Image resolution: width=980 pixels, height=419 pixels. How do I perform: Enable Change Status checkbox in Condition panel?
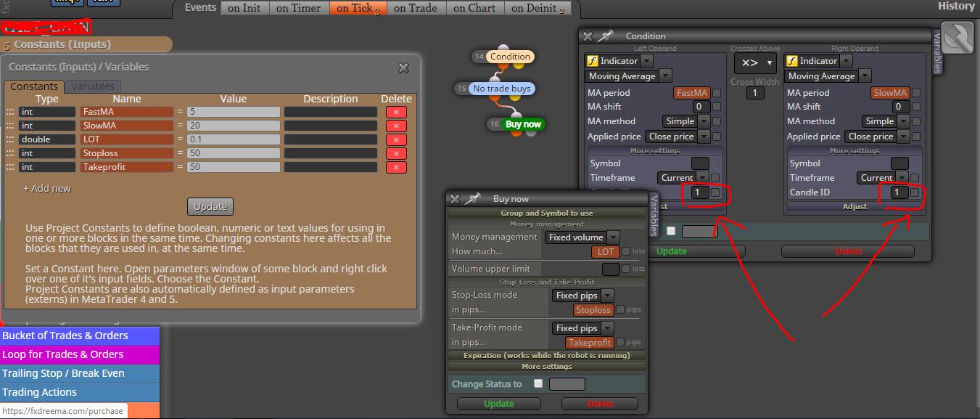tap(671, 231)
